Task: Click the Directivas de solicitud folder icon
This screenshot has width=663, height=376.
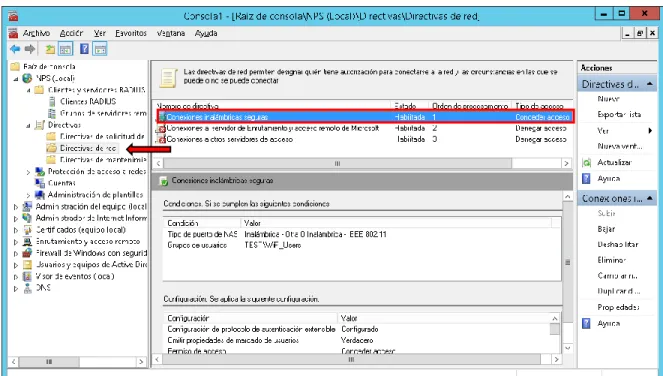Action: tap(51, 136)
